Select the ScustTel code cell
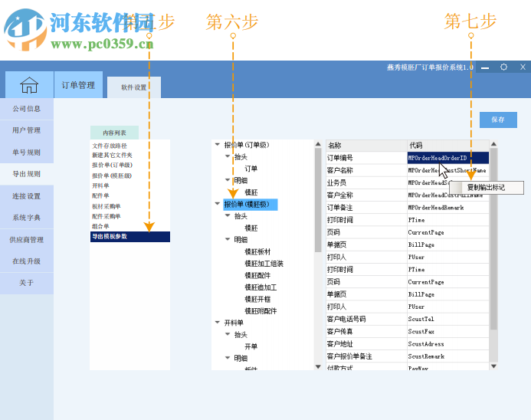531x420 pixels. coord(448,319)
